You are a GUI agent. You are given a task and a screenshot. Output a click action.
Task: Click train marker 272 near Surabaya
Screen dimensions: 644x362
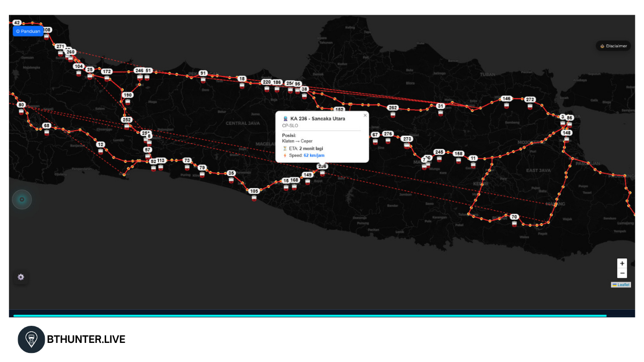[530, 99]
